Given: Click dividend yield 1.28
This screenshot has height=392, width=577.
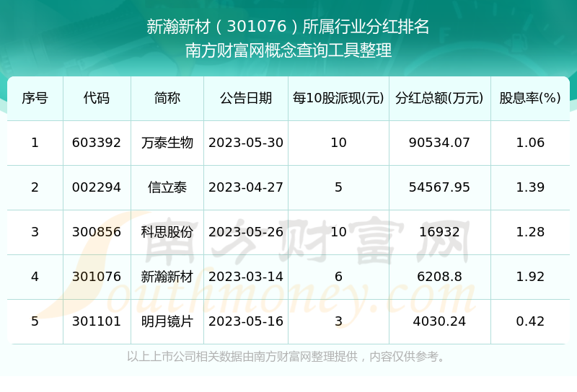Looking at the screenshot, I should click(x=530, y=232).
